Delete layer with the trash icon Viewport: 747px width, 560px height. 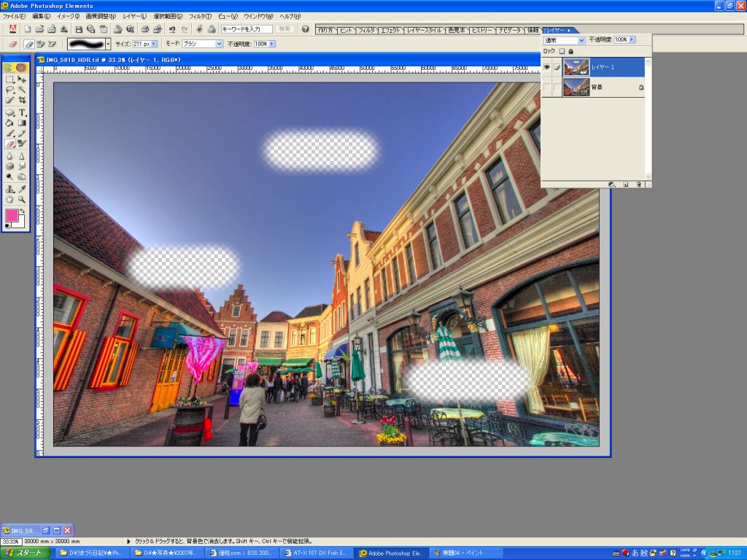639,184
